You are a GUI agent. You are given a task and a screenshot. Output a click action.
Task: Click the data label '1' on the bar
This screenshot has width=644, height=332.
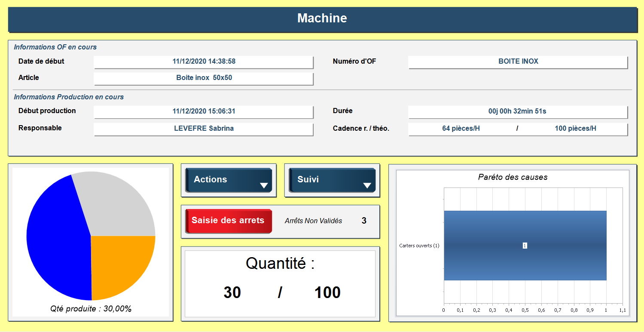[525, 246]
